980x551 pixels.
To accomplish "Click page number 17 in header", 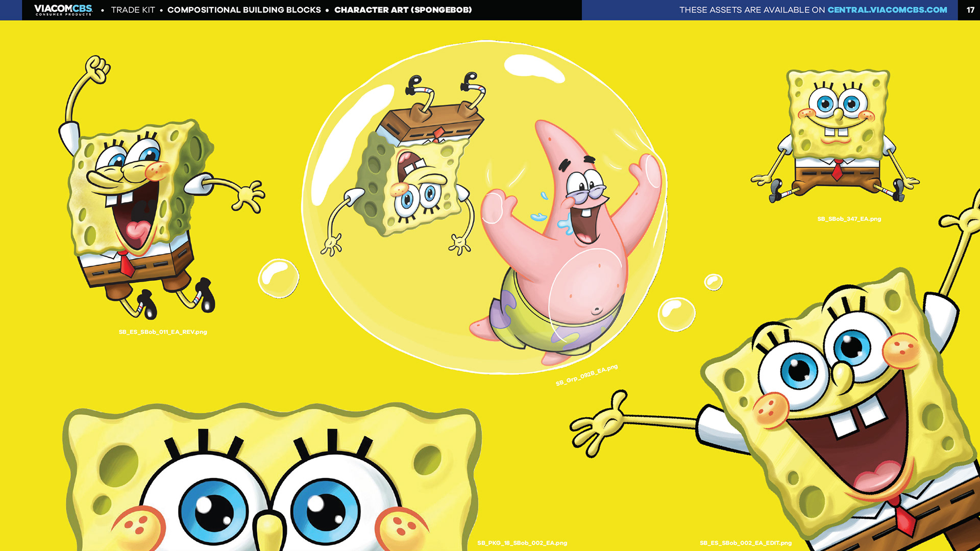I will pos(970,10).
